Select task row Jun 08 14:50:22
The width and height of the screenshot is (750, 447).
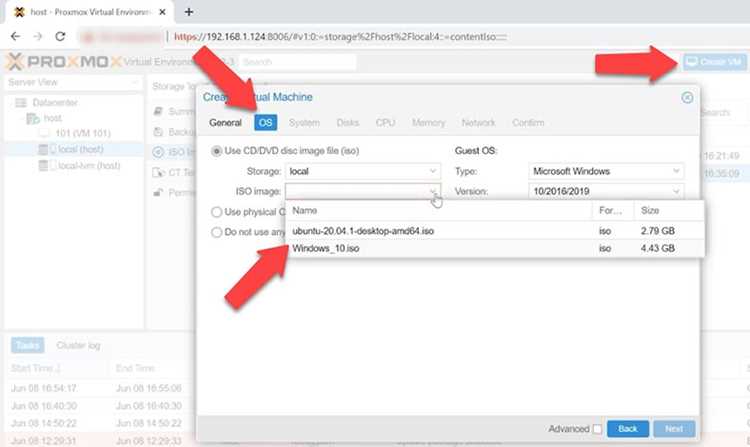(x=101, y=424)
